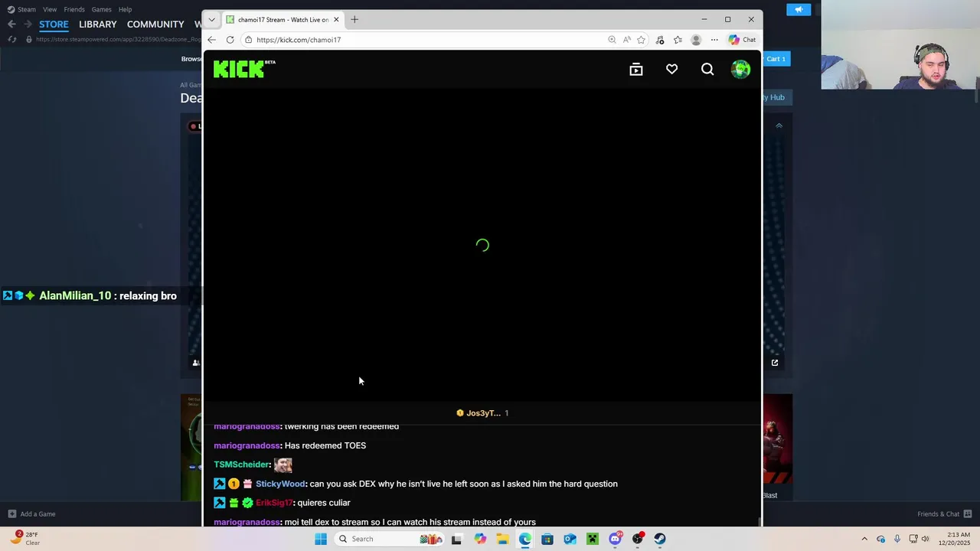Open Edge settings and more menu
This screenshot has width=980, height=551.
(x=714, y=40)
